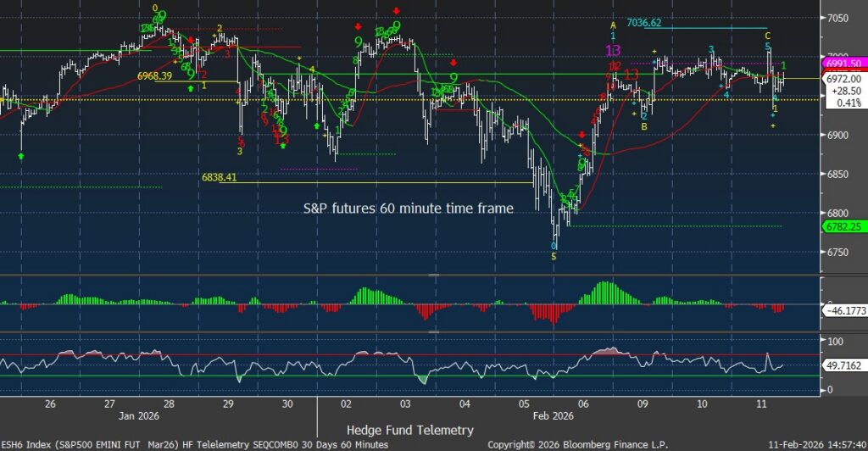Click the green up arrow beside 6968.39 line
This screenshot has width=868, height=451.
click(190, 86)
